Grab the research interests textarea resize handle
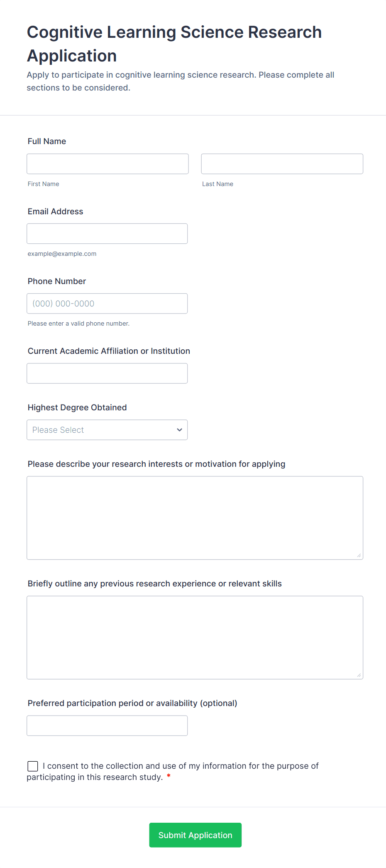386x868 pixels. (359, 555)
